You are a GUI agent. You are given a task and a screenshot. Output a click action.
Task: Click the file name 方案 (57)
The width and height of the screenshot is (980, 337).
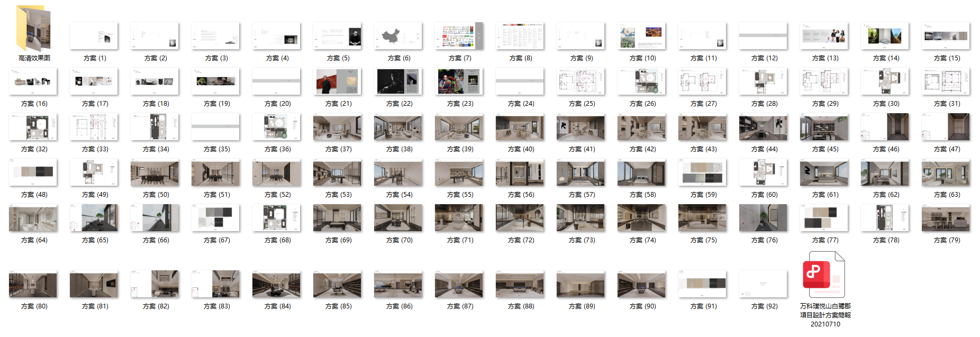[582, 195]
